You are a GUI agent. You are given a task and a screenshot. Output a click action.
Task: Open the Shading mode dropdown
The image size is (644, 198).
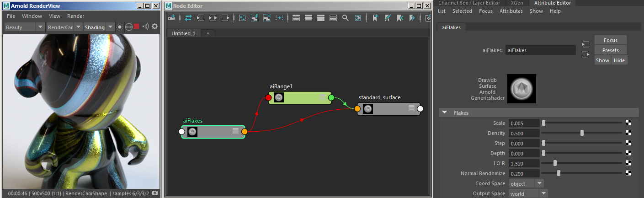point(99,27)
